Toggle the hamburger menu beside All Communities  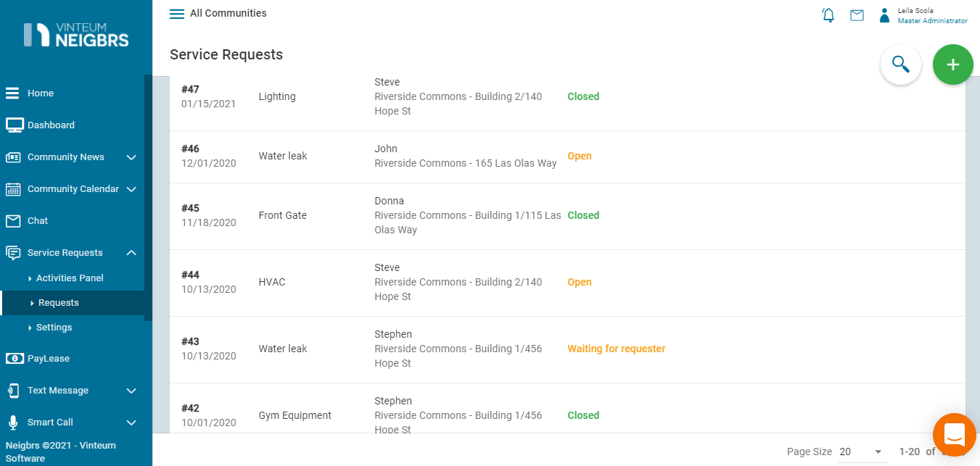point(176,14)
